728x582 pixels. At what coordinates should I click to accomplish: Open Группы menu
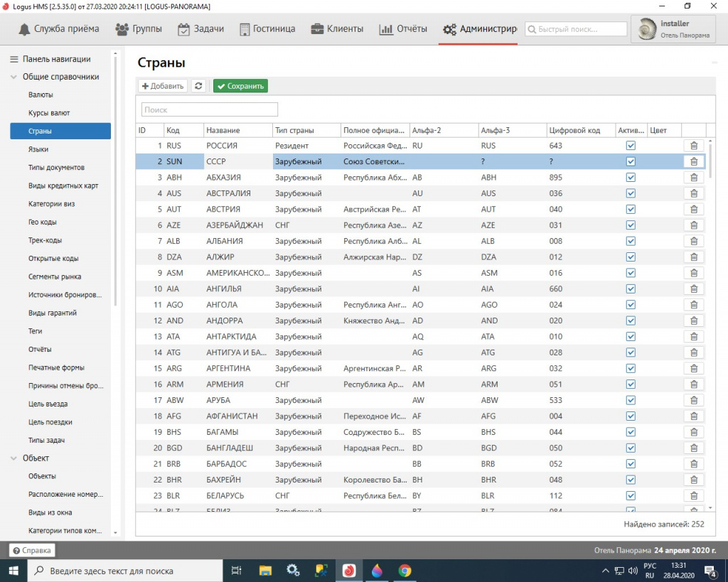139,28
